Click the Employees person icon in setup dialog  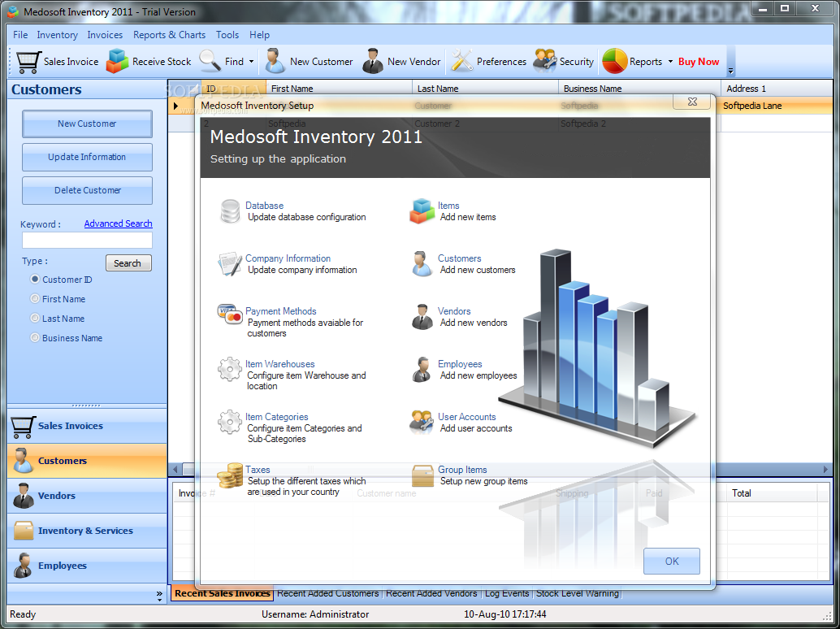(422, 369)
